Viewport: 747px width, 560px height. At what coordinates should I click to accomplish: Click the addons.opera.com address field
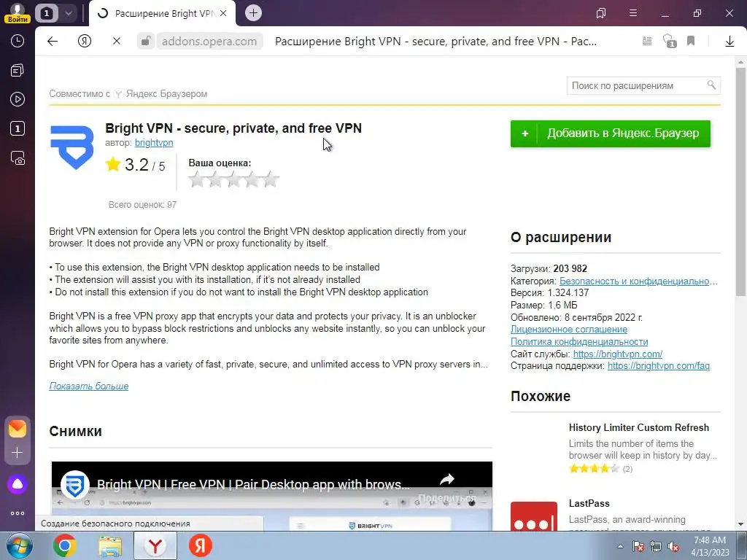(209, 42)
